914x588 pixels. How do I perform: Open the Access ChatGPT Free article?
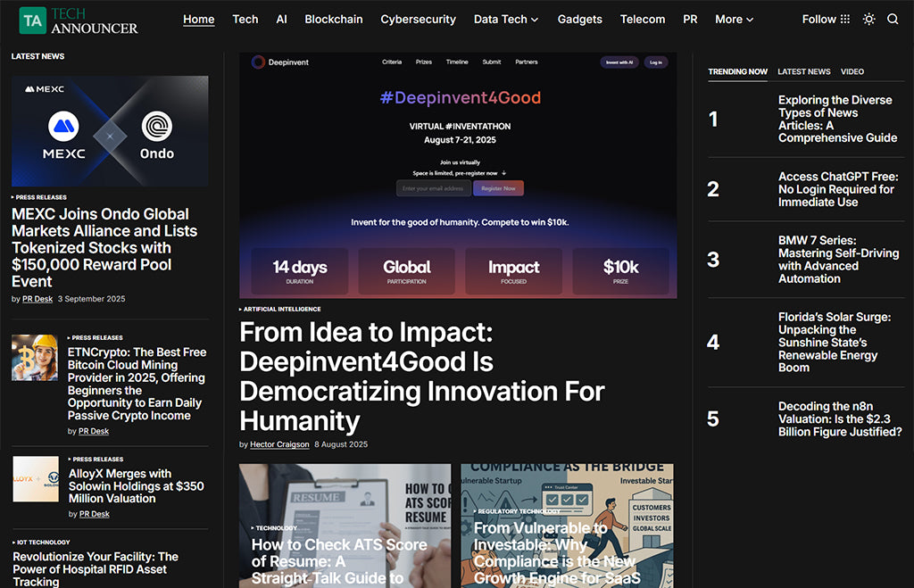click(835, 189)
